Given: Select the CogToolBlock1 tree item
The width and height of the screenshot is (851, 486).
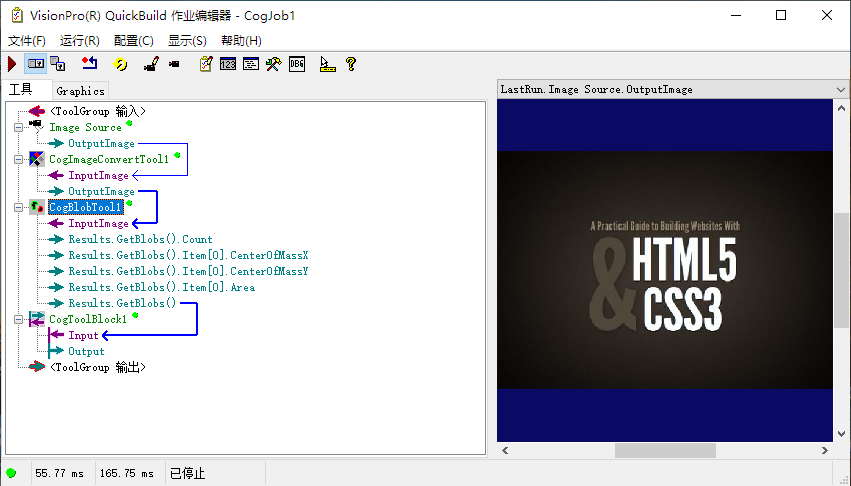Looking at the screenshot, I should click(88, 319).
